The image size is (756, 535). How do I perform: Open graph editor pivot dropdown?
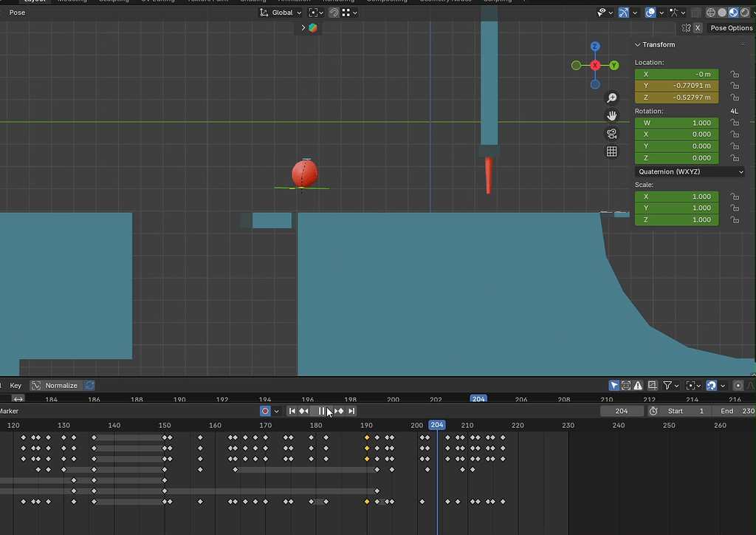pos(693,386)
